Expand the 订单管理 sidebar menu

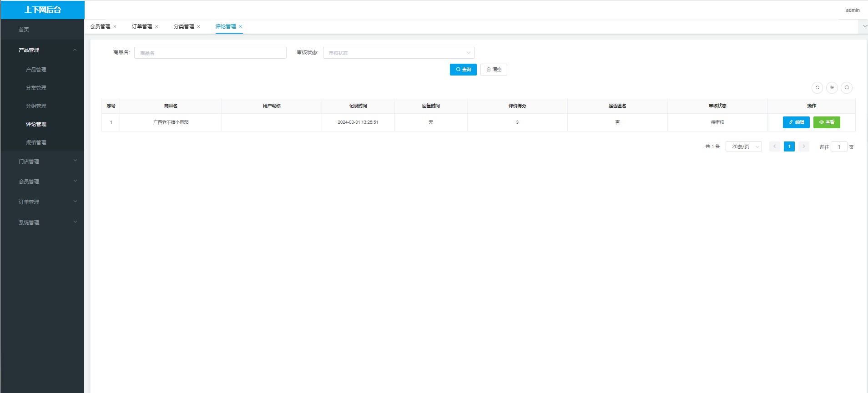[42, 202]
